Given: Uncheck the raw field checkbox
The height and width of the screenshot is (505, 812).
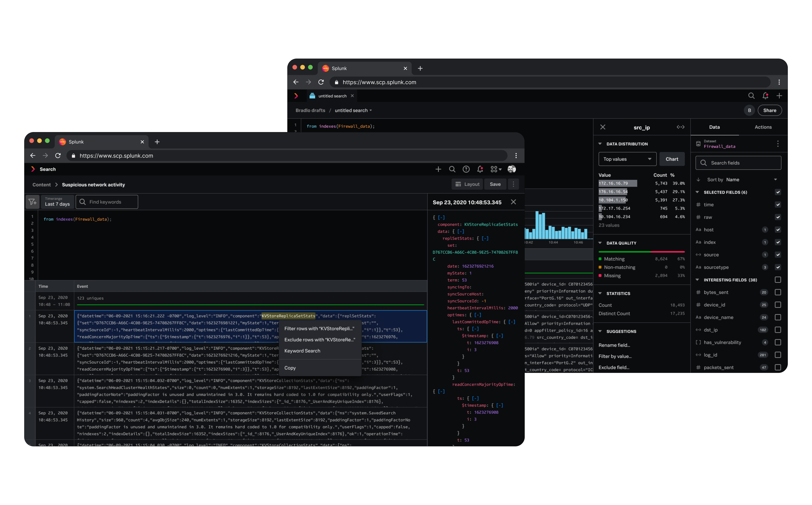Looking at the screenshot, I should coord(778,217).
